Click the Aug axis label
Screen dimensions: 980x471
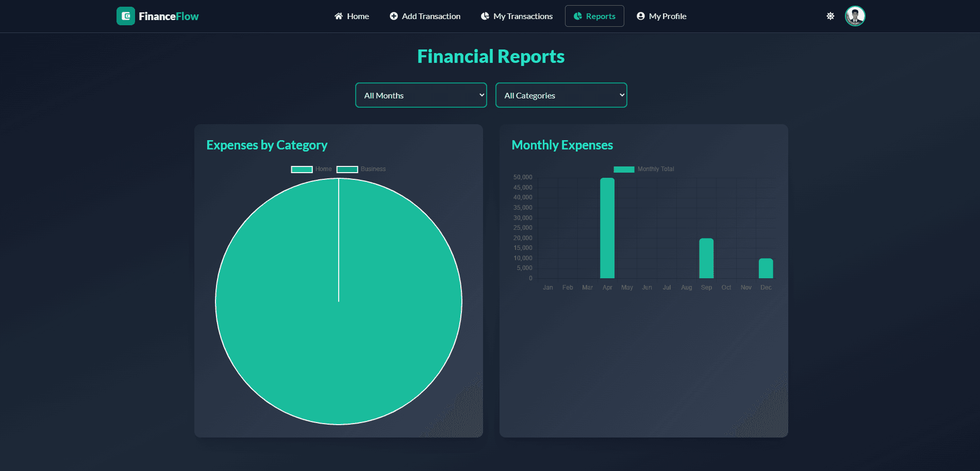(687, 288)
